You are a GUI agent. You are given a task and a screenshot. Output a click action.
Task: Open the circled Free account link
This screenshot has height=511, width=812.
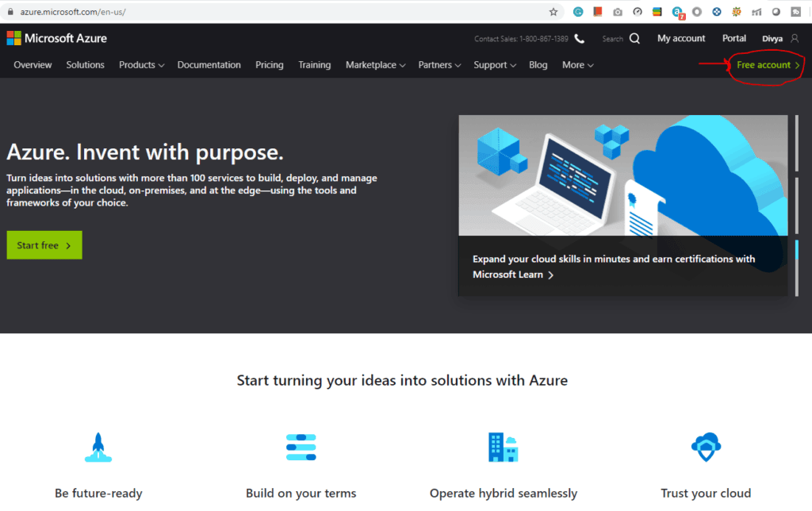764,65
